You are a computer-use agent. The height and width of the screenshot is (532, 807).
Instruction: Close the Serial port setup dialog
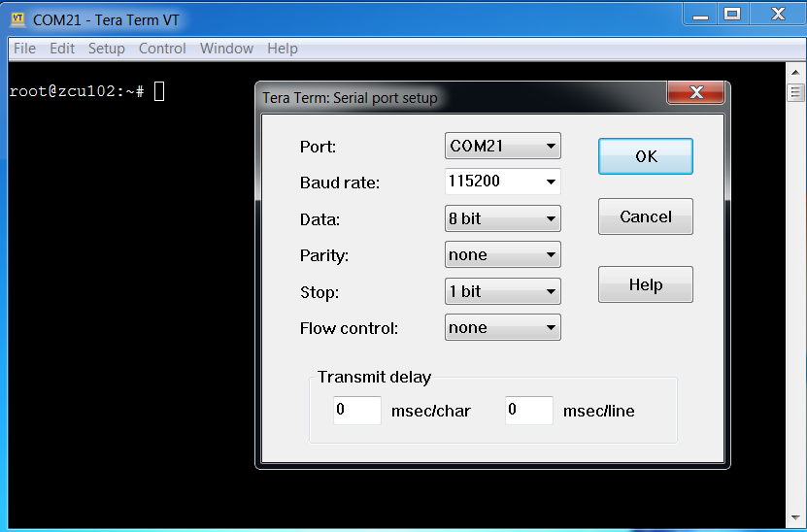click(696, 92)
